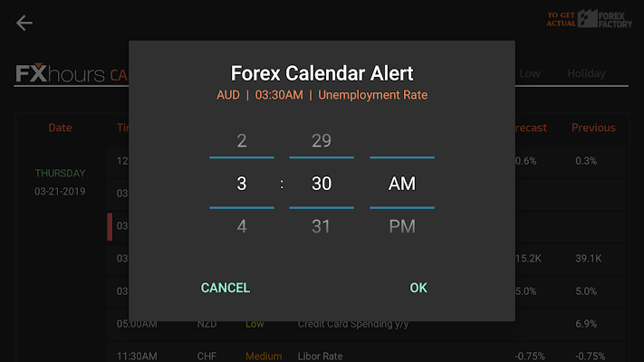
Task: Click the selected hour 3 field
Action: coord(242,184)
